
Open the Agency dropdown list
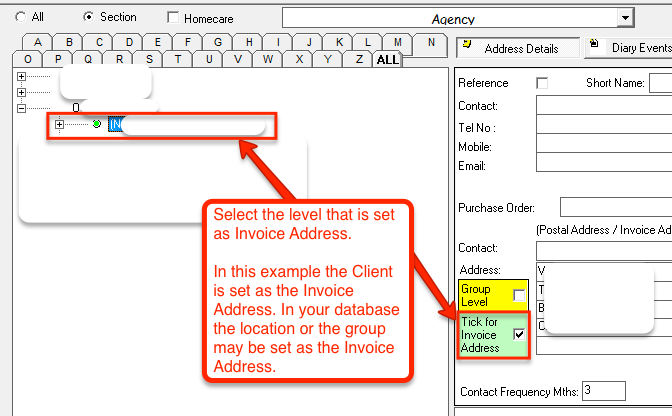[x=626, y=18]
